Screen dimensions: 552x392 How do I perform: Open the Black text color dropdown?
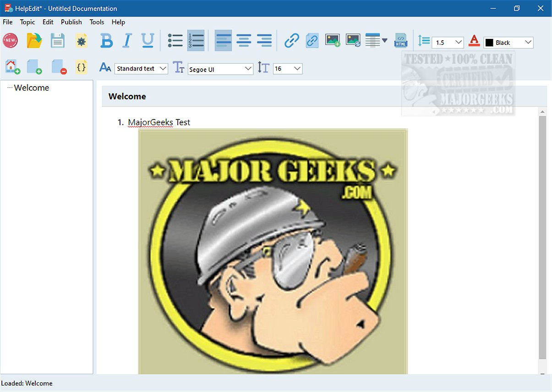(508, 43)
